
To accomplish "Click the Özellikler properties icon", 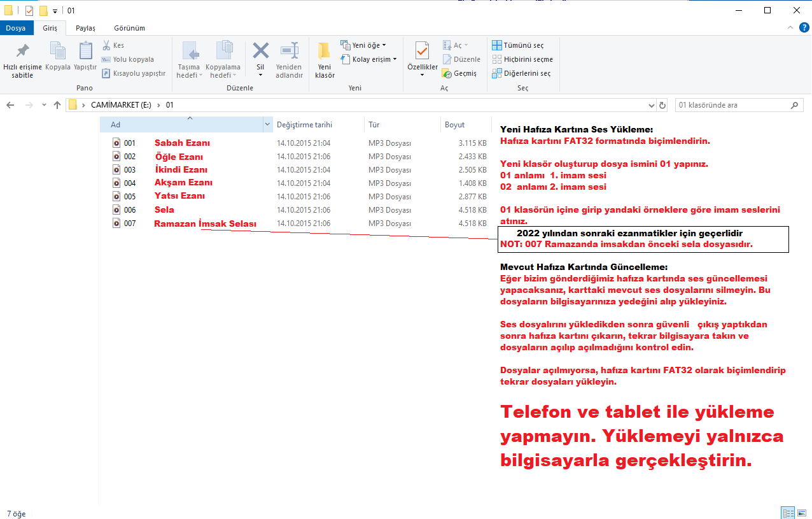I will [422, 51].
